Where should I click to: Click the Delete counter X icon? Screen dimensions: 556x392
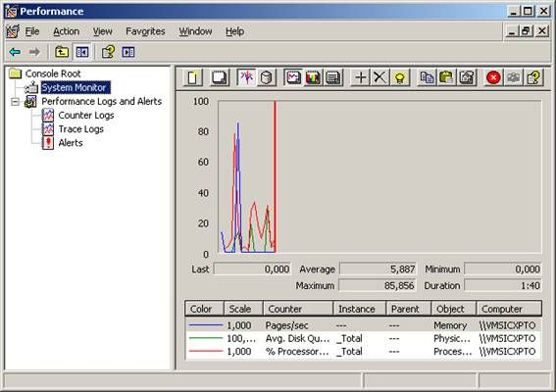click(x=379, y=77)
